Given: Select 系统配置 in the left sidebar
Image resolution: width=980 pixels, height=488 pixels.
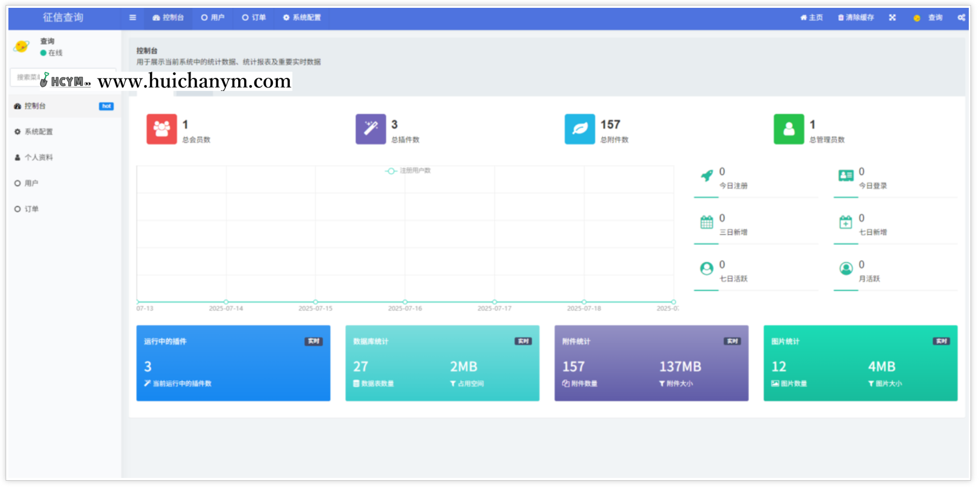Looking at the screenshot, I should [39, 132].
